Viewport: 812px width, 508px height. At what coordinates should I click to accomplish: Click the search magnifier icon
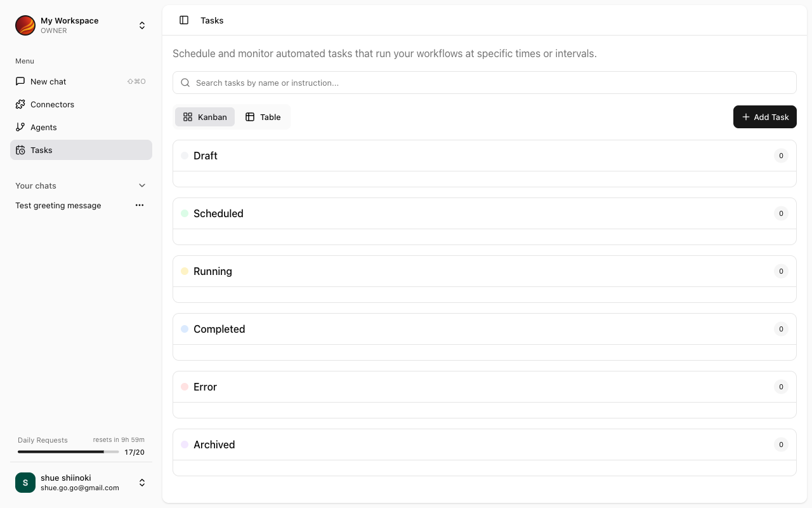pos(185,83)
